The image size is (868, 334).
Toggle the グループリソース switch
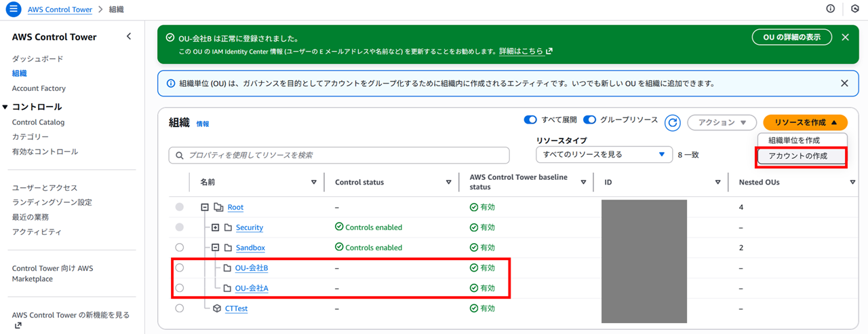(589, 120)
